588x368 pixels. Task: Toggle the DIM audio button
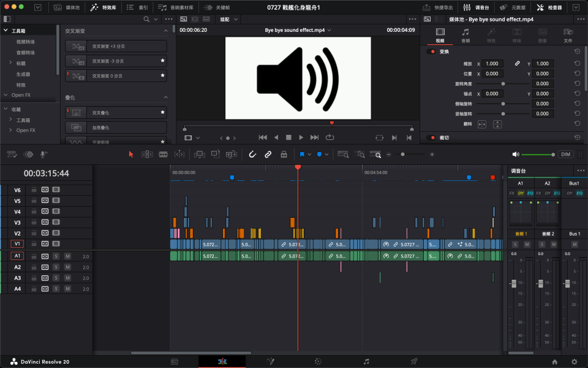tap(566, 155)
